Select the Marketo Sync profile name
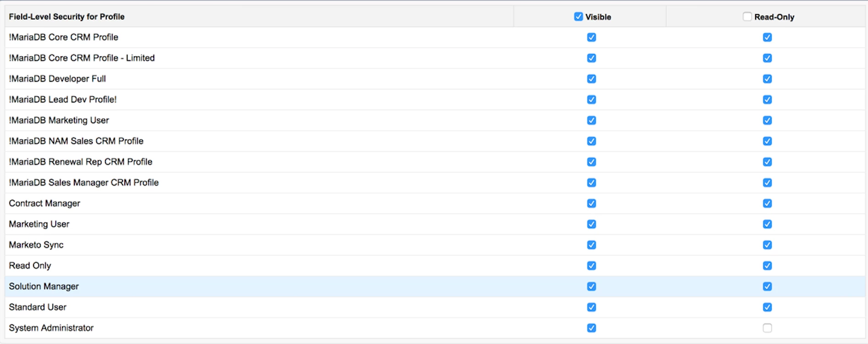868x344 pixels. tap(36, 245)
